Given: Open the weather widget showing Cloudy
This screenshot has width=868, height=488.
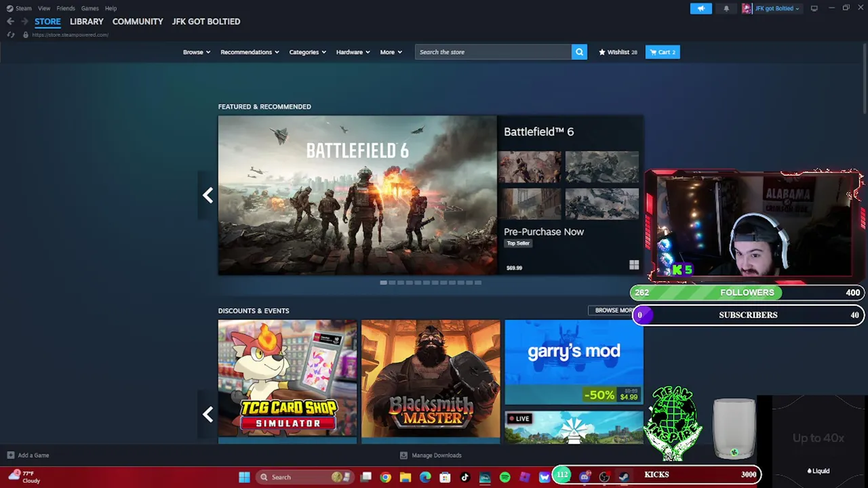Looking at the screenshot, I should coord(24,477).
